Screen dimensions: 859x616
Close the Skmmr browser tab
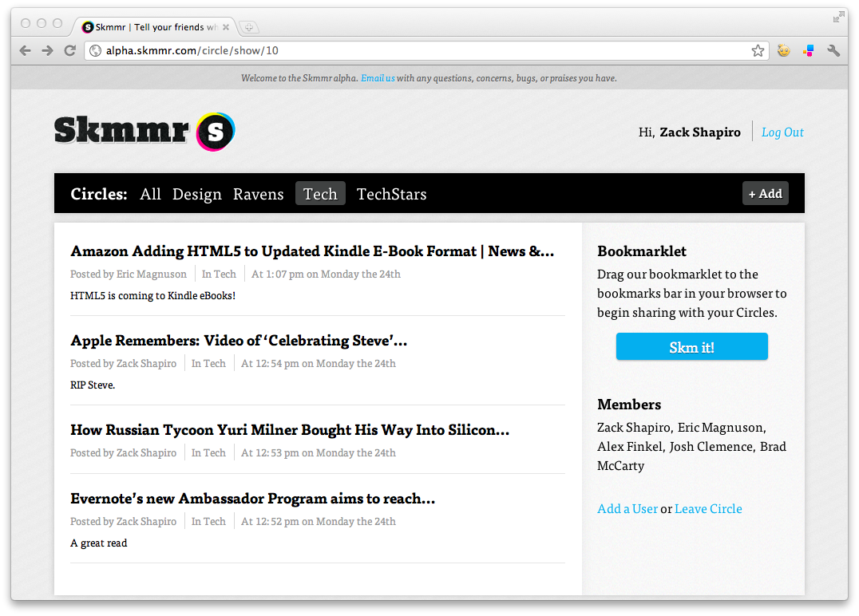click(x=226, y=27)
